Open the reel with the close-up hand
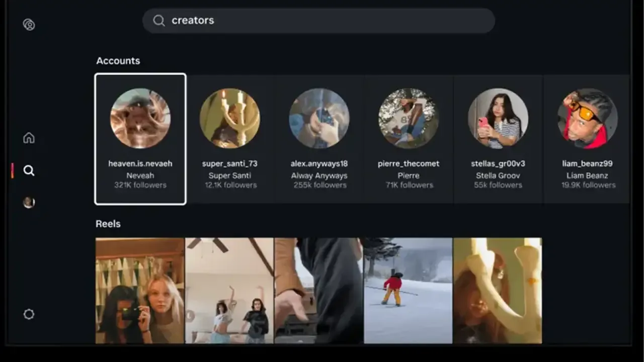Image resolution: width=644 pixels, height=362 pixels. pyautogui.click(x=318, y=291)
